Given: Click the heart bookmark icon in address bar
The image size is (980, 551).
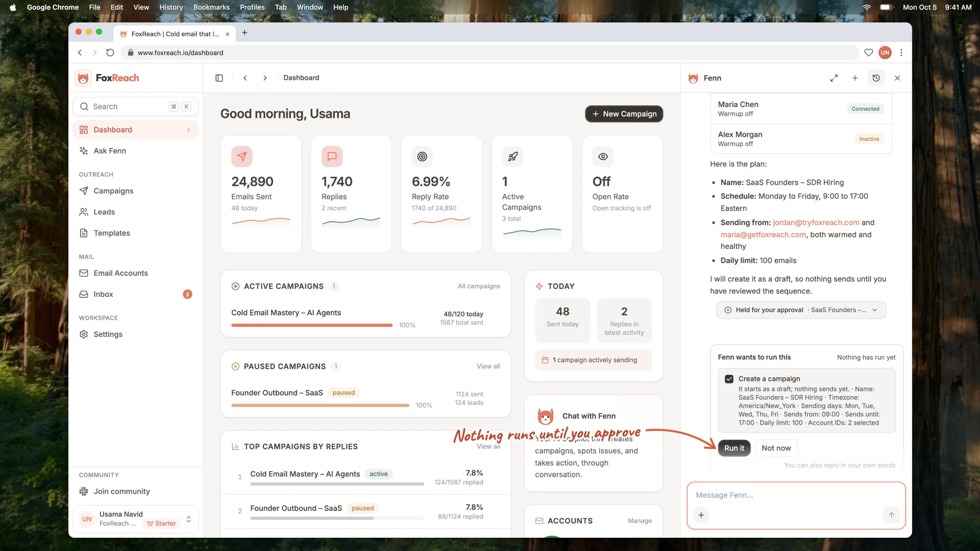Looking at the screenshot, I should (868, 52).
